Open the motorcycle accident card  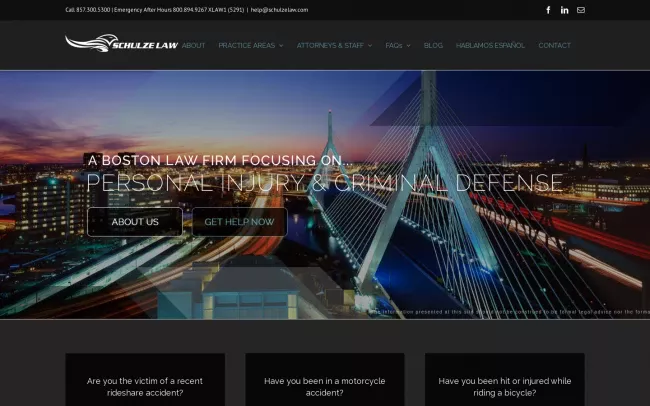(325, 386)
